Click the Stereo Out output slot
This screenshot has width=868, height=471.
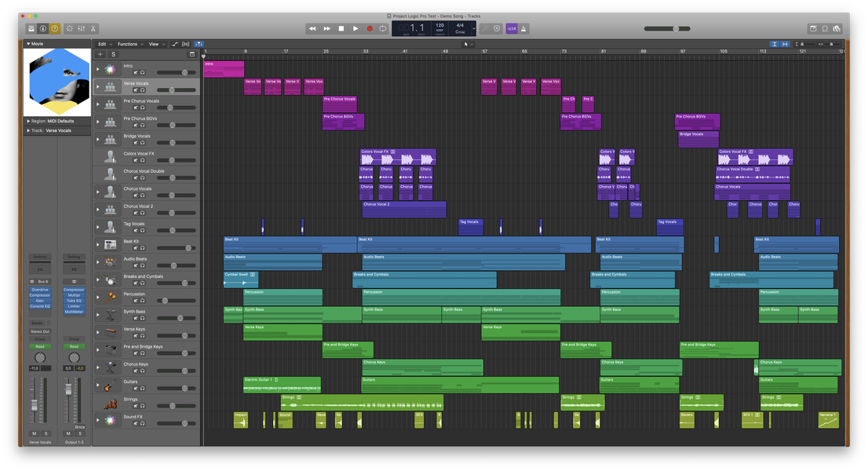(40, 331)
